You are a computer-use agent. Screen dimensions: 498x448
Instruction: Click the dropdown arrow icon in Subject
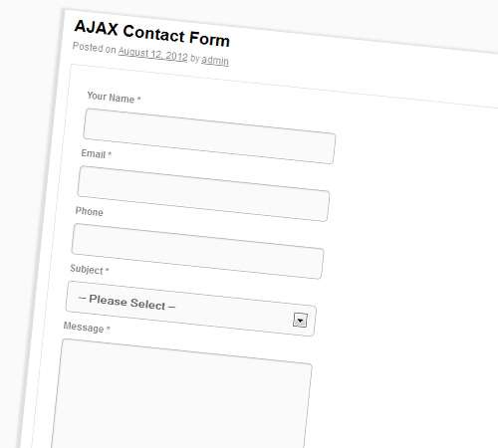coord(300,320)
